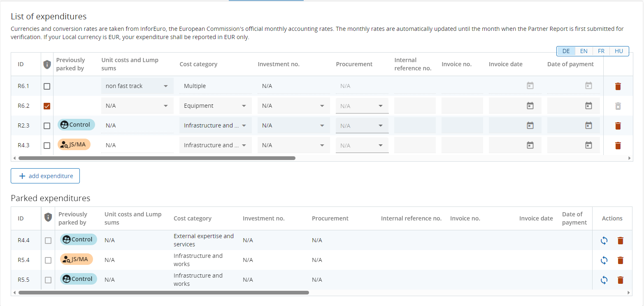Viewport: 644px width, 306px height.
Task: Open date of payment calendar for R4.3
Action: coord(588,145)
